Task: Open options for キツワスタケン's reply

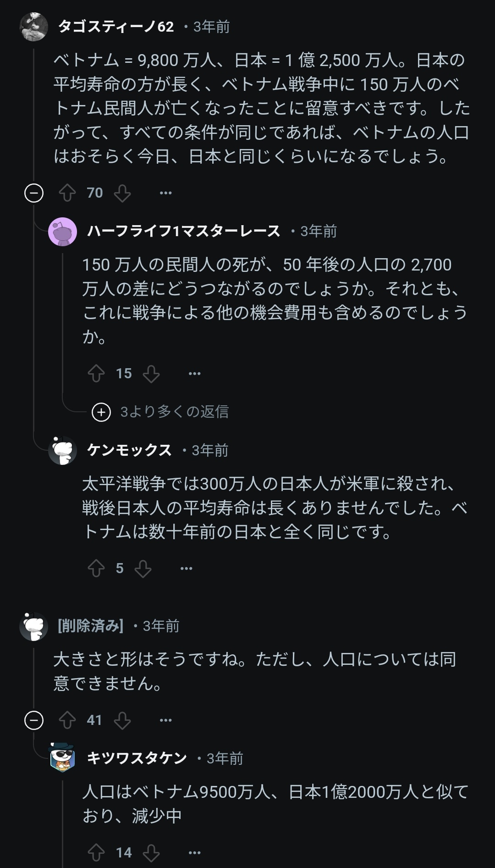Action: pyautogui.click(x=194, y=853)
